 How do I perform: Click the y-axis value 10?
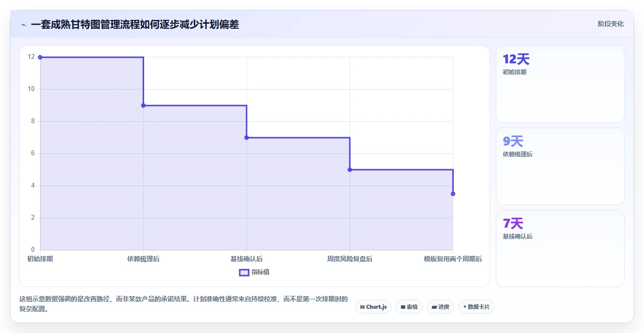32,89
